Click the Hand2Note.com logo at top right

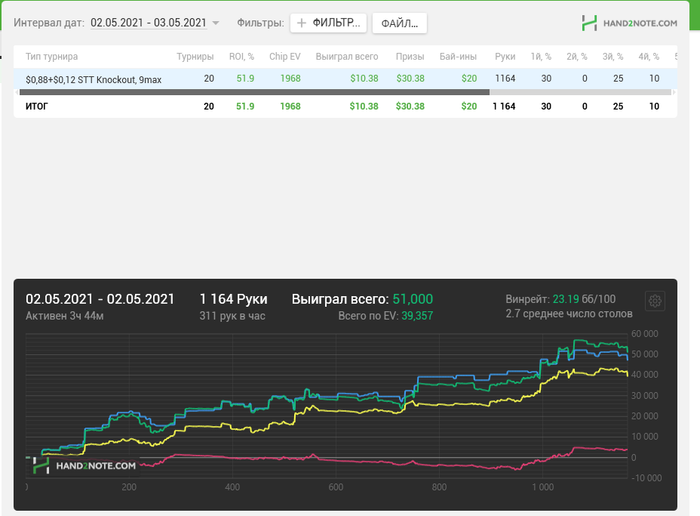pyautogui.click(x=629, y=23)
